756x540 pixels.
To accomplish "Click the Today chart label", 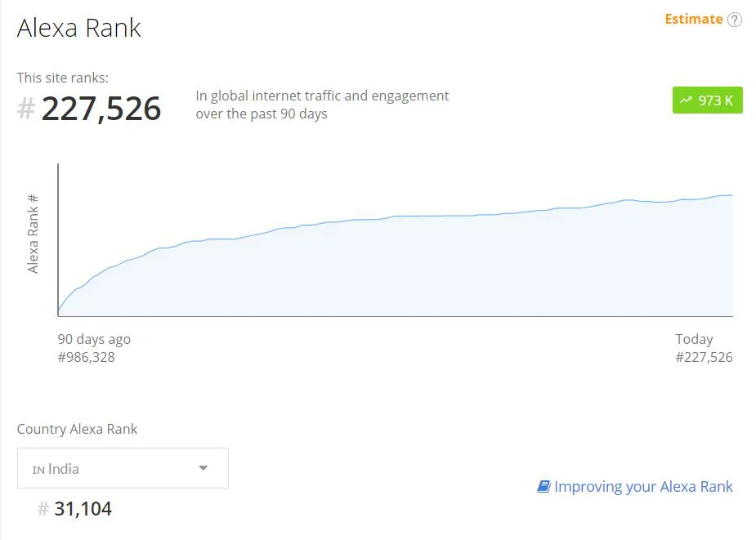I will (x=694, y=339).
